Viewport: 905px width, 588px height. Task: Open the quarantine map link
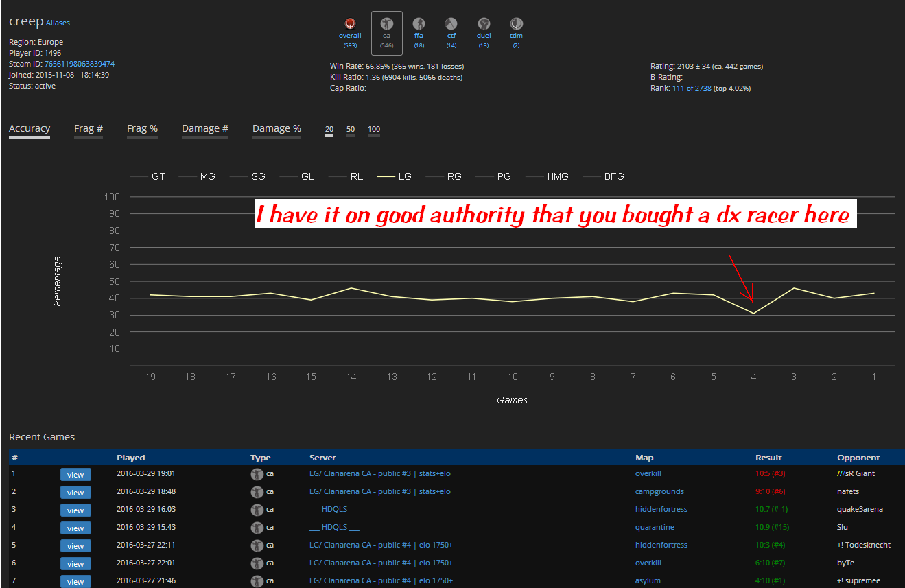click(x=655, y=527)
